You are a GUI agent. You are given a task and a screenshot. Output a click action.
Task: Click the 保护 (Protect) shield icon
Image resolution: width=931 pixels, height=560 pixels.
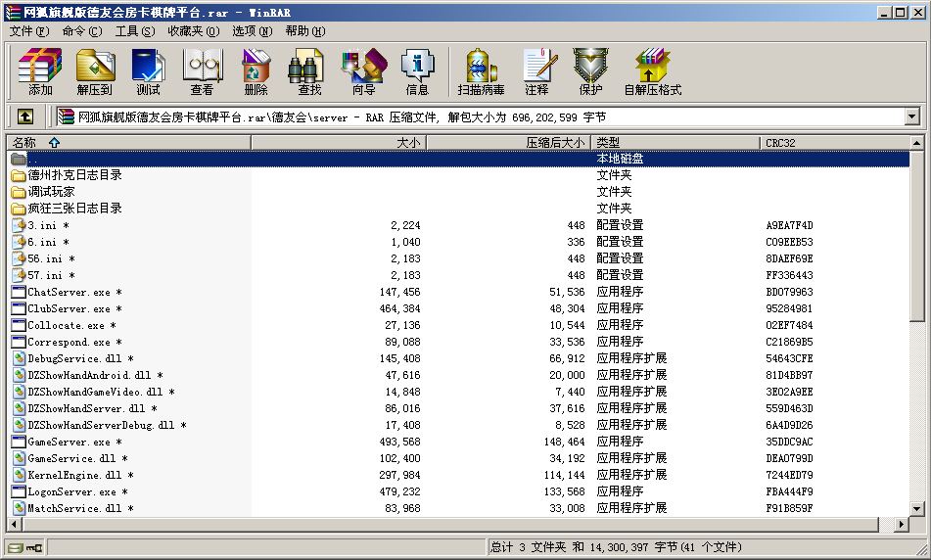tap(590, 71)
